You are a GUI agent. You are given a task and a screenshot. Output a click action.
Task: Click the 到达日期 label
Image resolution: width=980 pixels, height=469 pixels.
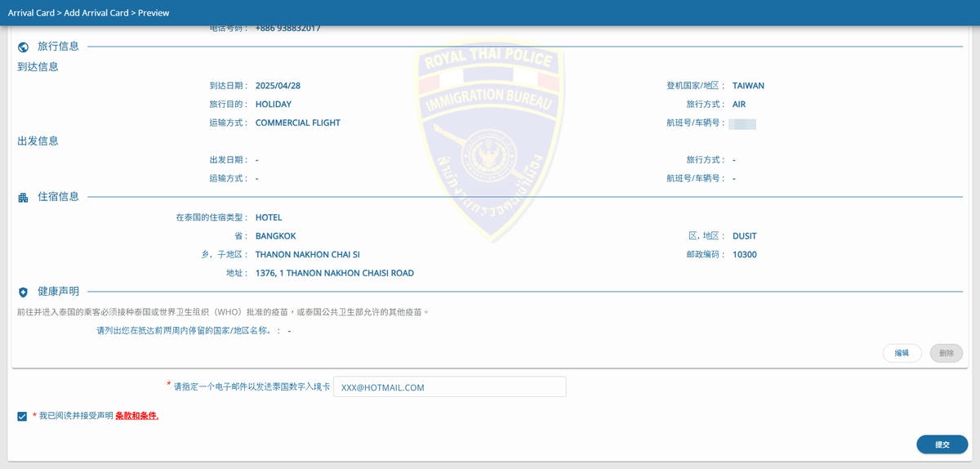pyautogui.click(x=229, y=86)
